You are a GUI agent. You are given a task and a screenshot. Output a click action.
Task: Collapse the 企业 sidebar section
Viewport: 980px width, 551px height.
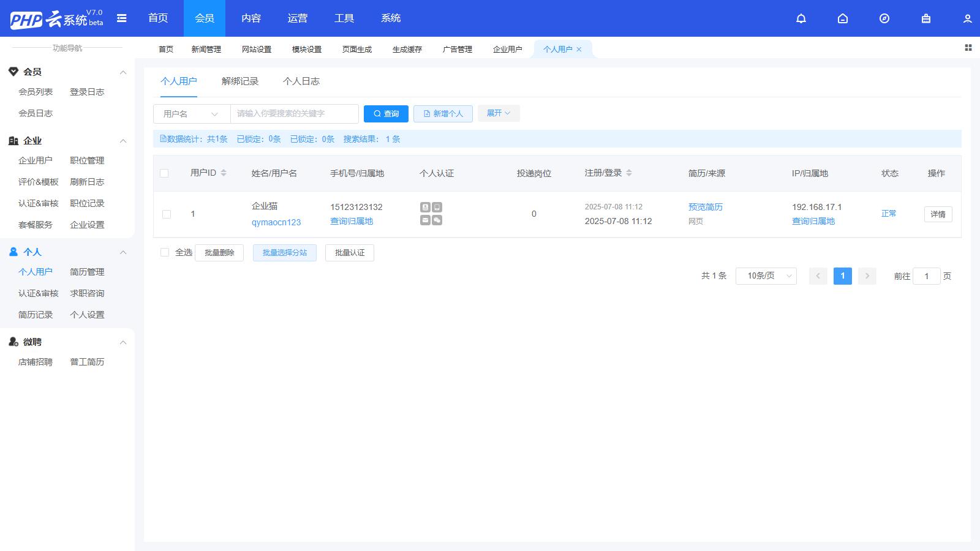click(123, 141)
